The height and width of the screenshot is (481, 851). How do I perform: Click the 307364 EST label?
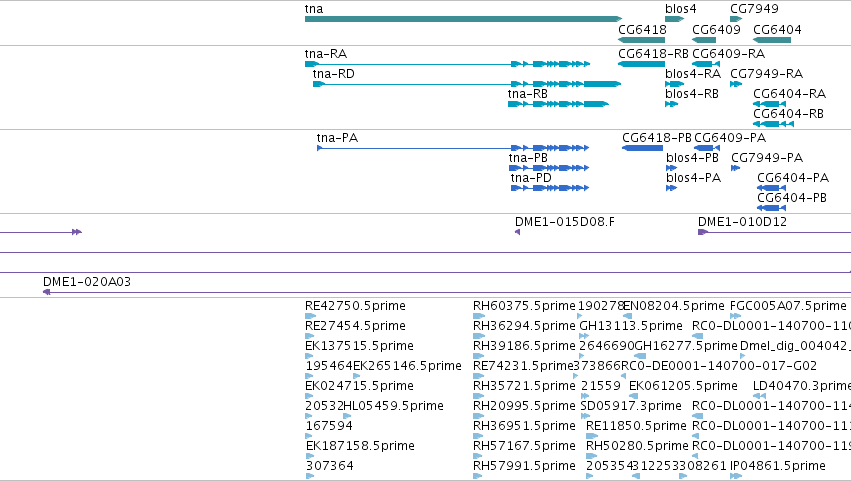[x=329, y=466]
